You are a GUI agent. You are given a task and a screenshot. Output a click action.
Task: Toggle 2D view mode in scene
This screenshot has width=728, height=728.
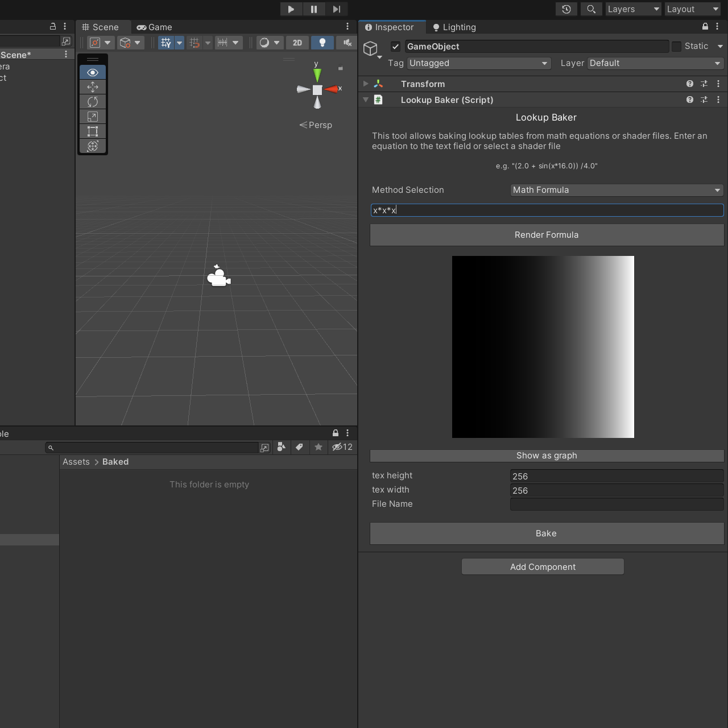297,43
